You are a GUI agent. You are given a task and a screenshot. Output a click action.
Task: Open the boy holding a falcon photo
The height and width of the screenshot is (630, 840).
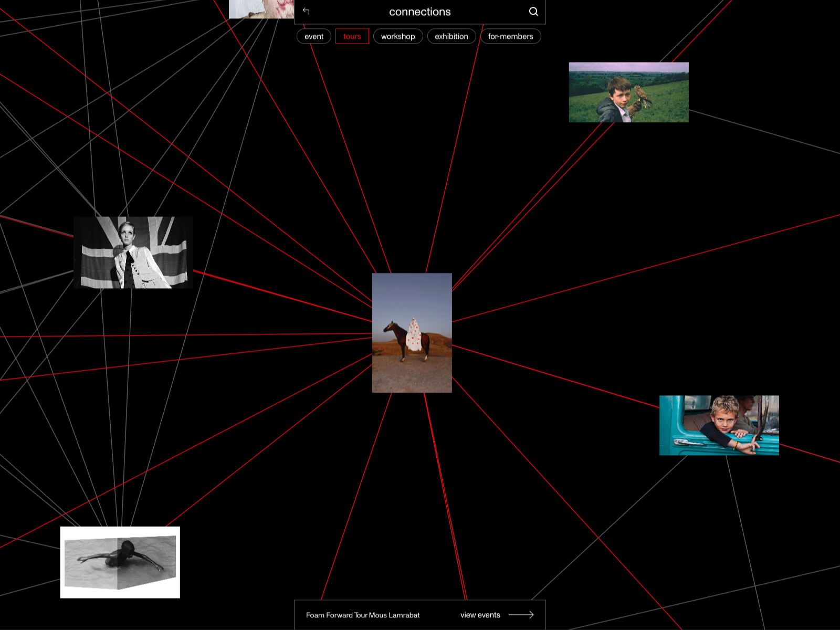(x=628, y=92)
